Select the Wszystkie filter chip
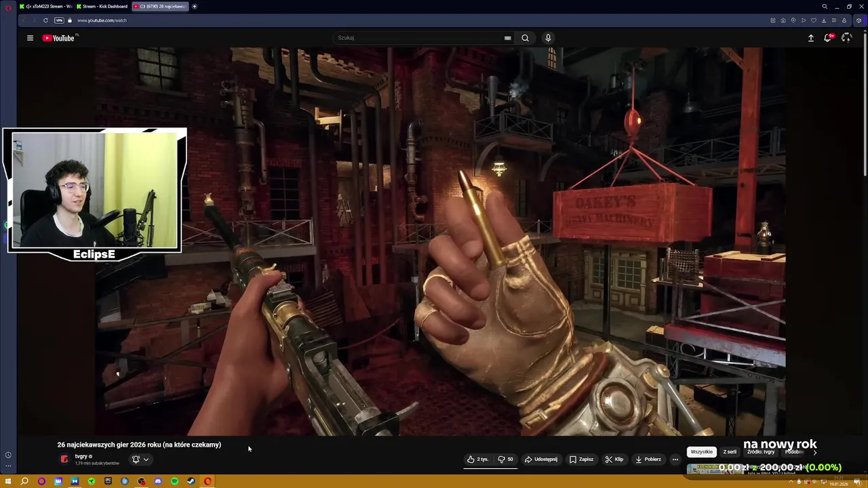 (x=702, y=452)
